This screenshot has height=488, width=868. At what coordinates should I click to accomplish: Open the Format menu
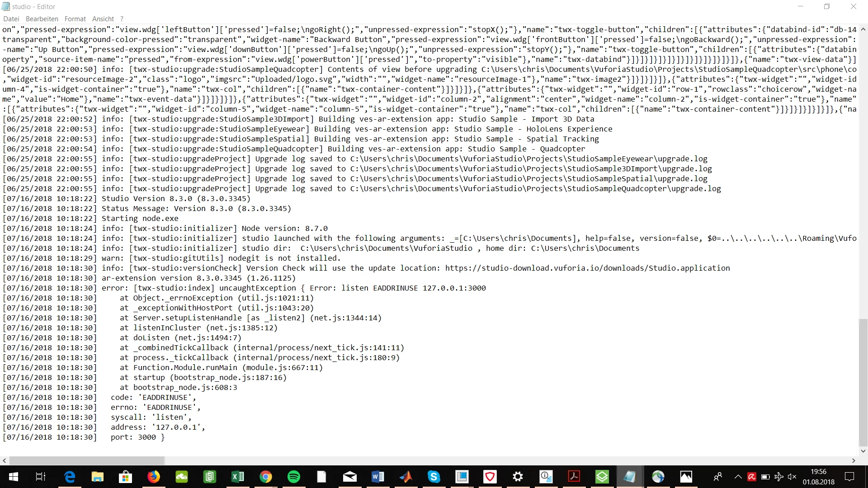pos(75,19)
